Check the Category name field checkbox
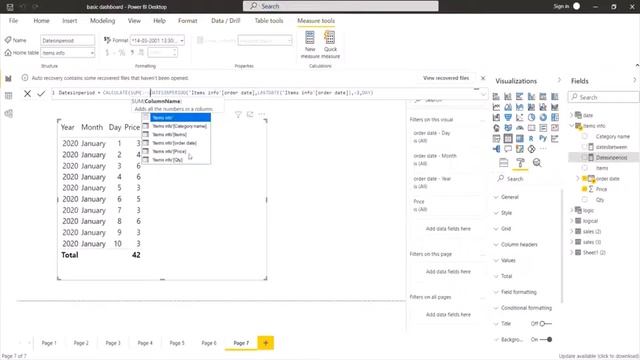Image resolution: width=640 pixels, height=360 pixels. click(585, 136)
